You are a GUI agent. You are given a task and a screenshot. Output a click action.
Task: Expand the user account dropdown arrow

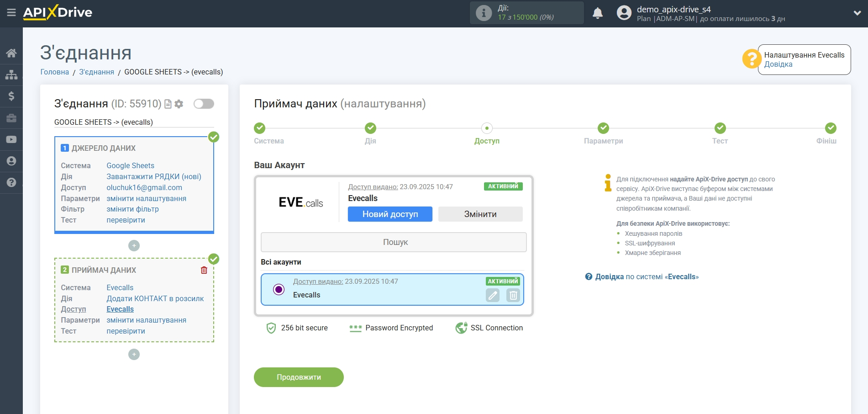click(857, 13)
